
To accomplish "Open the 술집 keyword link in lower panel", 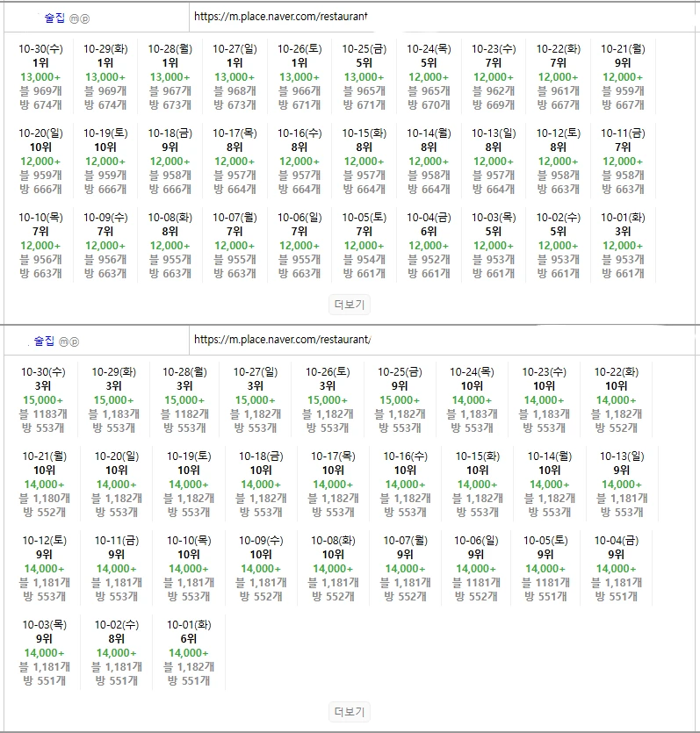I will [x=44, y=341].
